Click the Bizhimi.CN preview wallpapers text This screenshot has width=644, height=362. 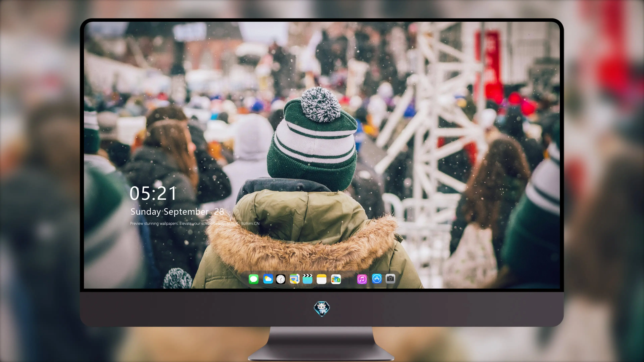coord(195,223)
